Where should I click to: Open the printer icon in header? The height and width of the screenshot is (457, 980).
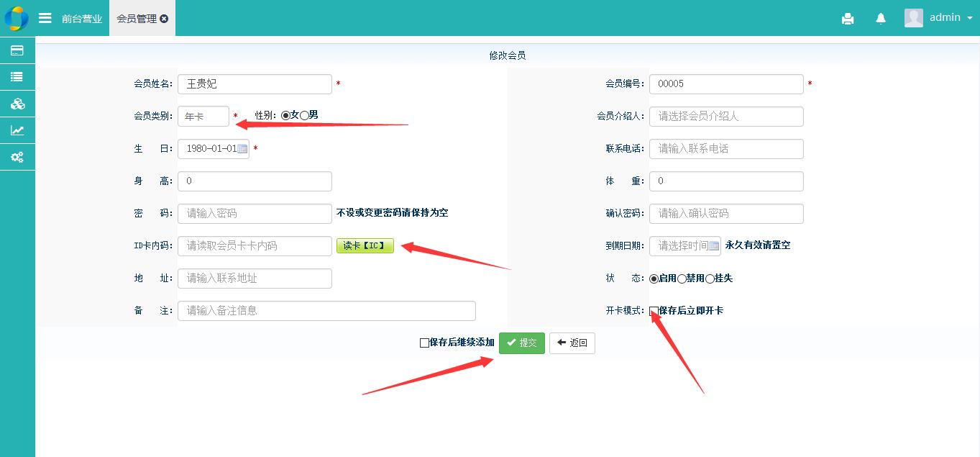[848, 19]
